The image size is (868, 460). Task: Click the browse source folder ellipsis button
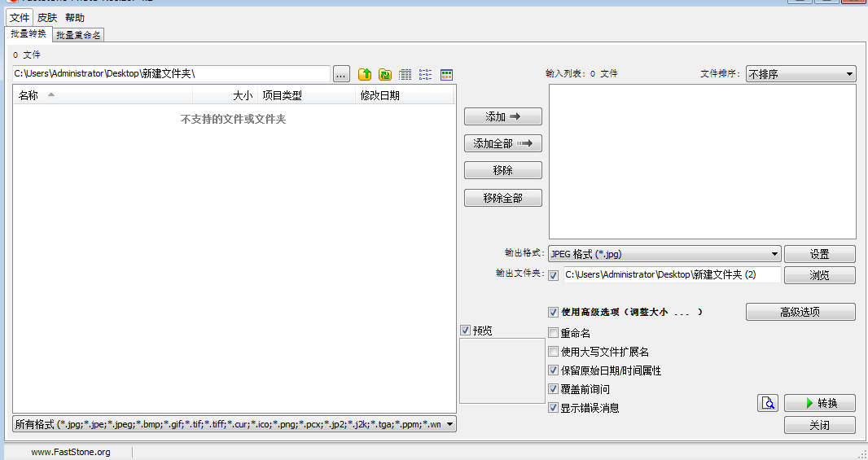point(342,74)
